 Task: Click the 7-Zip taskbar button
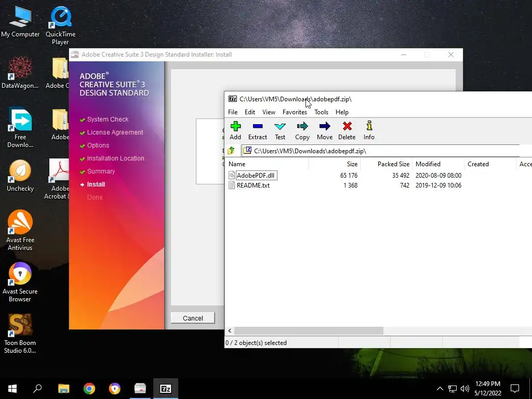tap(166, 389)
